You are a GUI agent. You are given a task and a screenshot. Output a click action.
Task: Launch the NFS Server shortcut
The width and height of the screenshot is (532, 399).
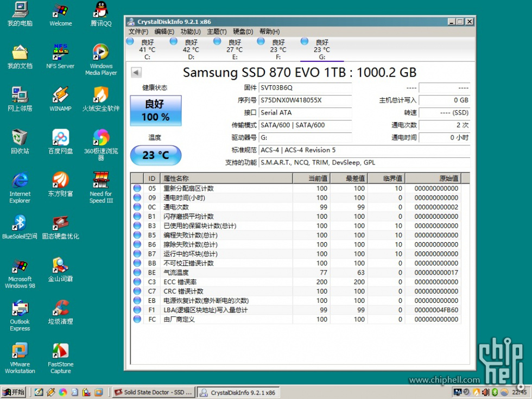tap(60, 56)
